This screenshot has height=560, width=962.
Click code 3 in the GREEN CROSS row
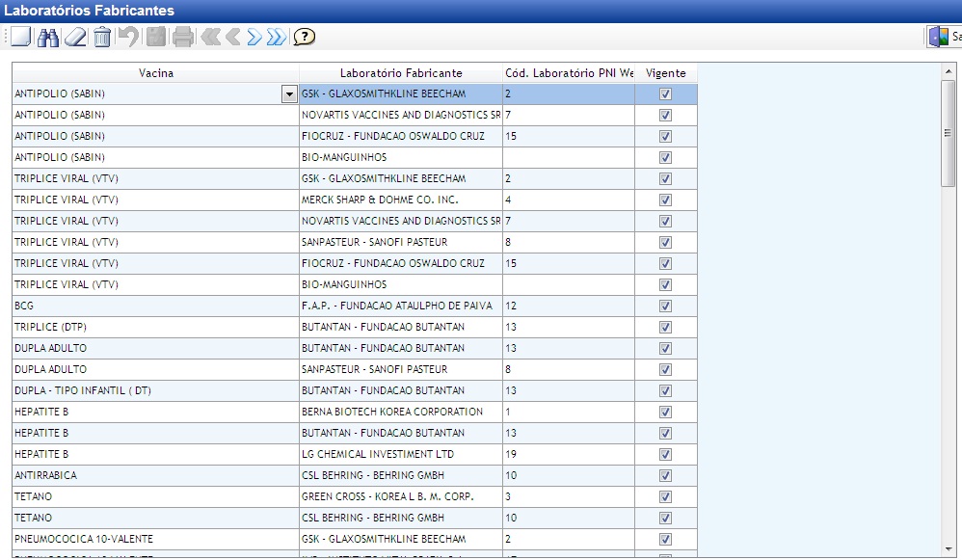pyautogui.click(x=569, y=496)
